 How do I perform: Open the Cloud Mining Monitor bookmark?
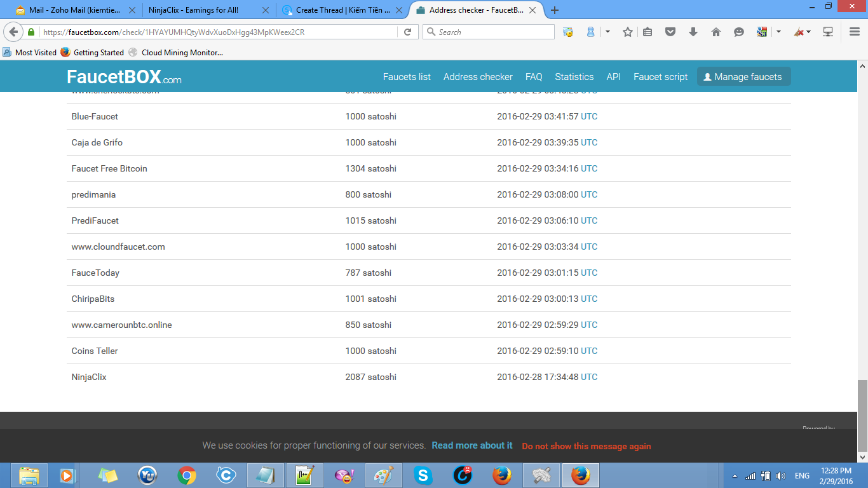175,53
